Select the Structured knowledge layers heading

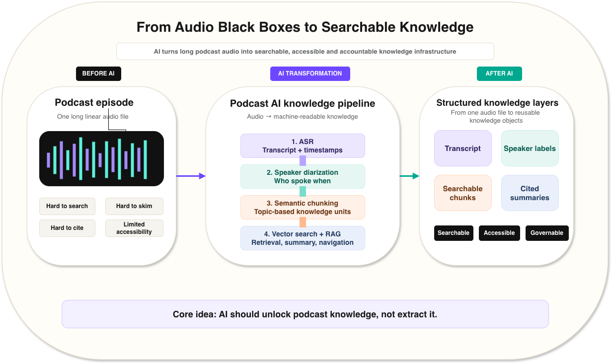pos(497,103)
